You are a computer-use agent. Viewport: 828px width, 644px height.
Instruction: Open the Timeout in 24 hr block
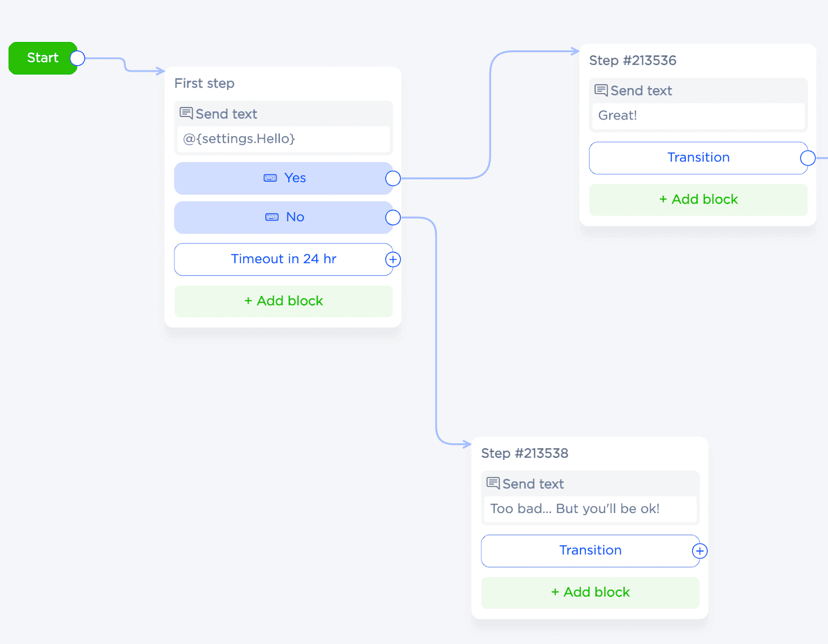coord(283,259)
